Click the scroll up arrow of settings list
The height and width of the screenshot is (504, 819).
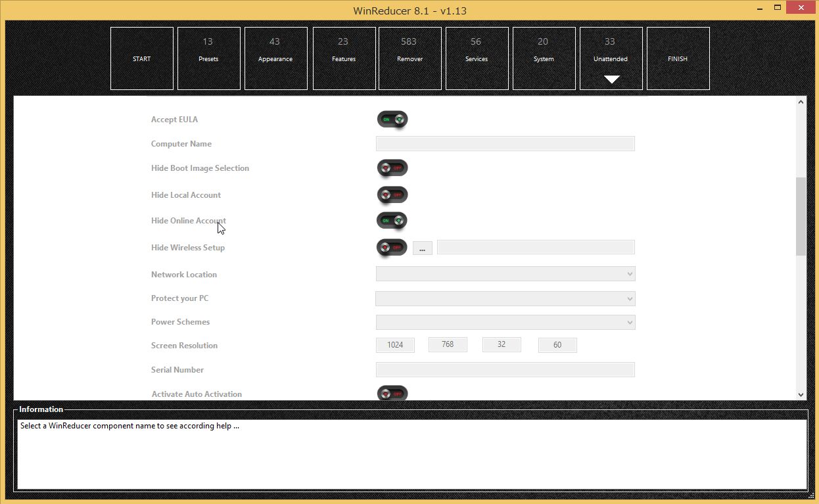point(801,103)
